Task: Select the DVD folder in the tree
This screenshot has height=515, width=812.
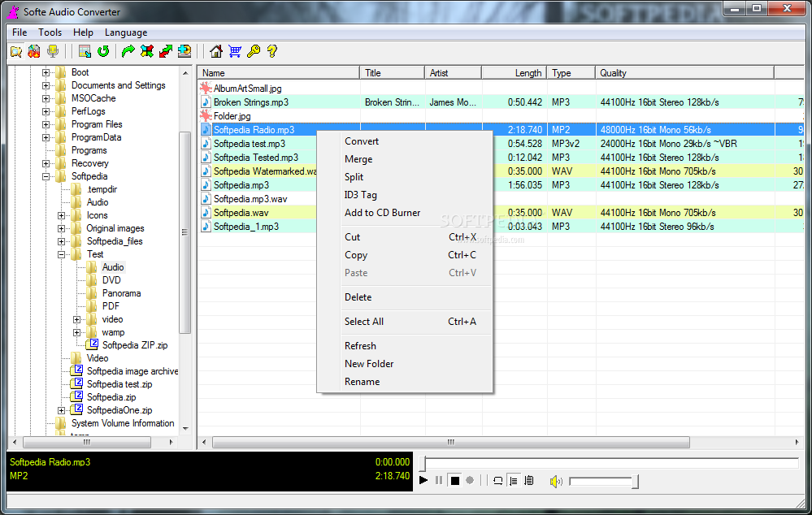Action: click(111, 280)
